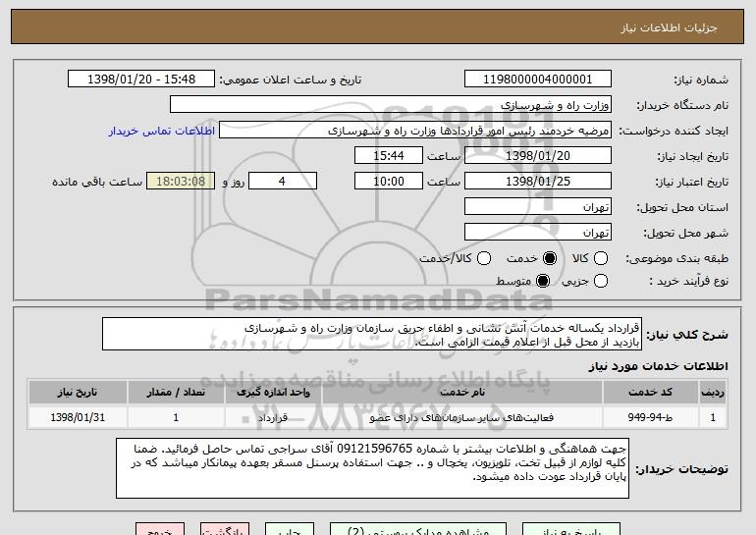Click the کد خدمت column header

tap(650, 393)
